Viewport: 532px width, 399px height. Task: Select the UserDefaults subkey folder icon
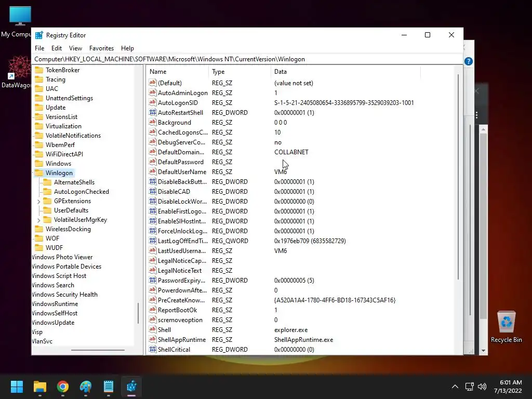tap(47, 210)
